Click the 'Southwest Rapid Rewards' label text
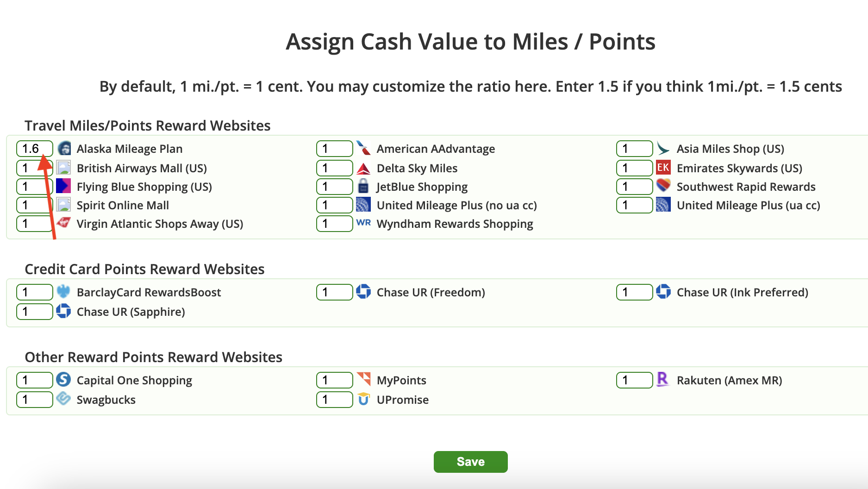Viewport: 868px width, 489px height. click(x=746, y=187)
